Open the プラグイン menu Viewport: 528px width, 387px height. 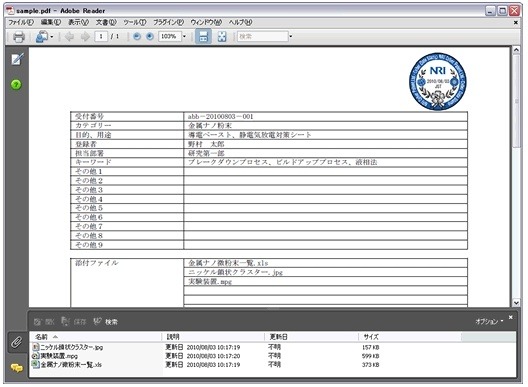tap(168, 22)
